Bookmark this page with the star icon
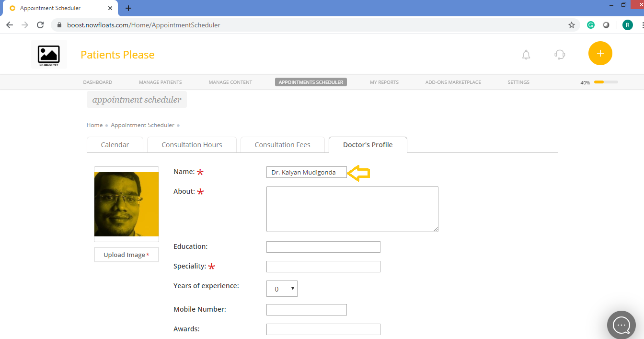Image resolution: width=644 pixels, height=339 pixels. [x=572, y=25]
